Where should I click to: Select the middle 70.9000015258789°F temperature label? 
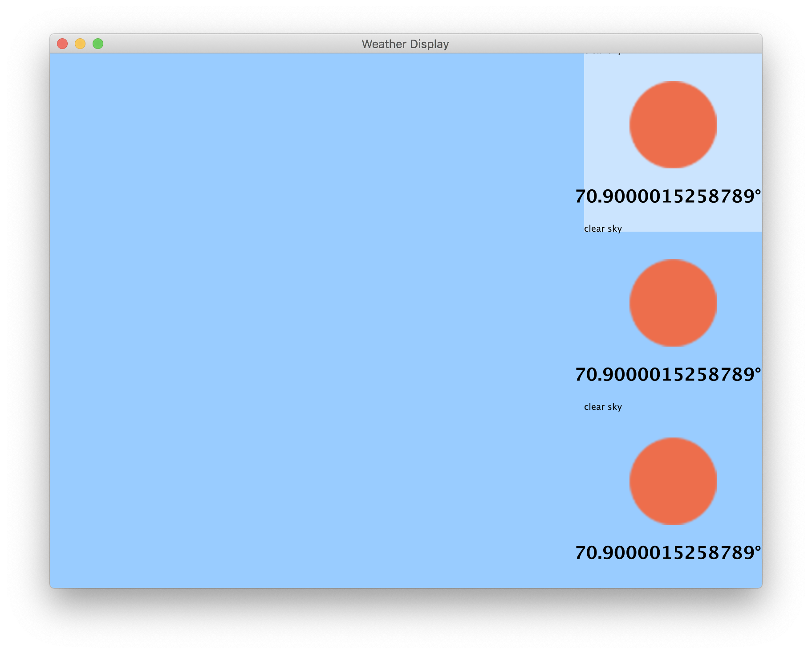coord(668,373)
